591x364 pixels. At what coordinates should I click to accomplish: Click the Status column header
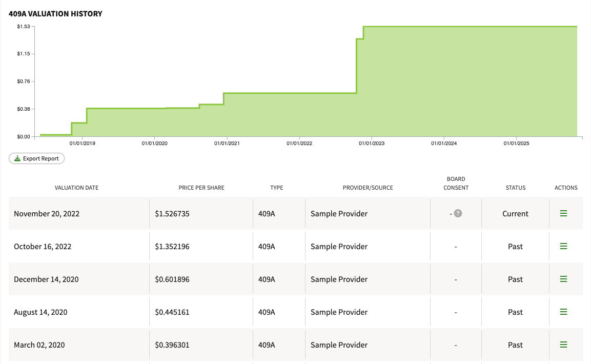pos(515,188)
